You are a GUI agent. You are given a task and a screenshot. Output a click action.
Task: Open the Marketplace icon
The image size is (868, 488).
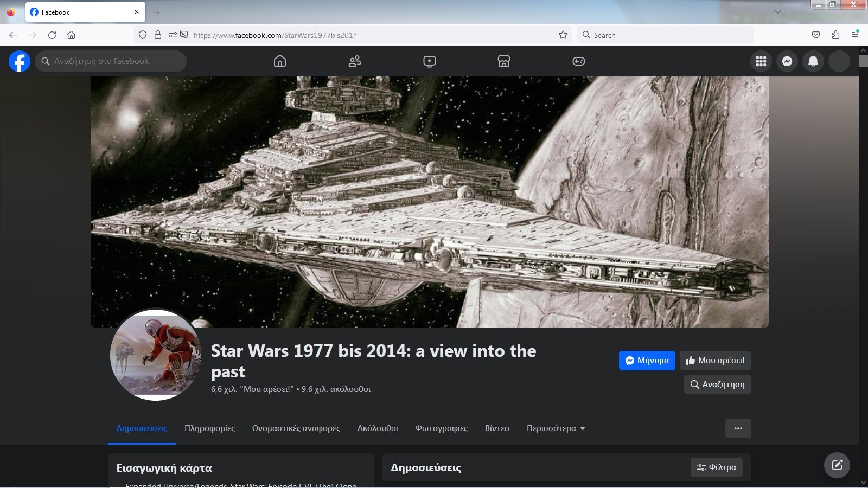[504, 61]
